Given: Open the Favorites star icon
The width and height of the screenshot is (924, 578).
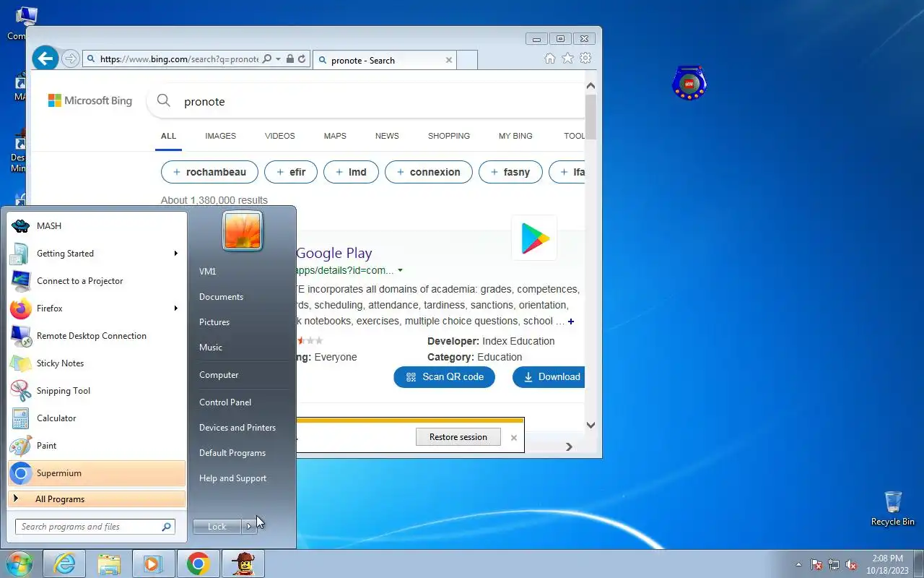Looking at the screenshot, I should [x=568, y=59].
